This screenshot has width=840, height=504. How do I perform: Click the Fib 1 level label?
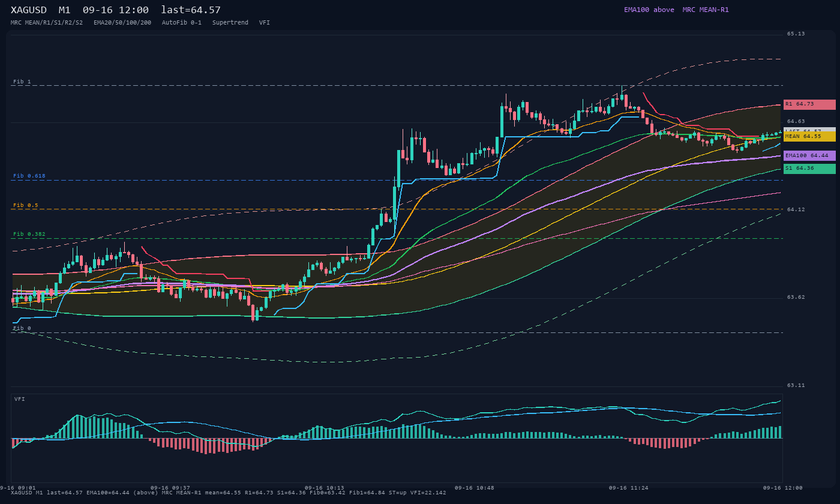pos(22,82)
